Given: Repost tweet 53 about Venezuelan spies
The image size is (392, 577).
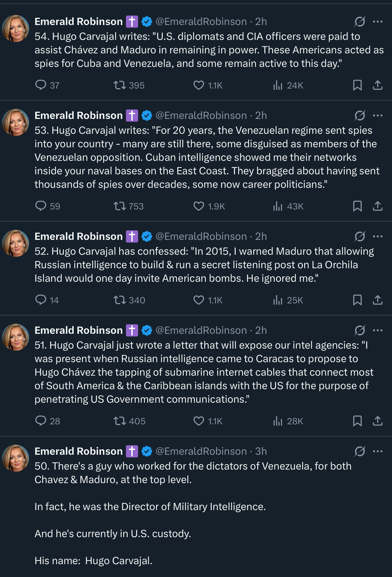Looking at the screenshot, I should pyautogui.click(x=120, y=206).
